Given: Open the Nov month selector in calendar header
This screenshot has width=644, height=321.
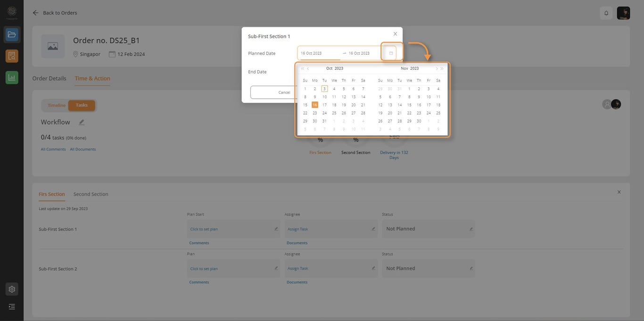Looking at the screenshot, I should pyautogui.click(x=405, y=68).
